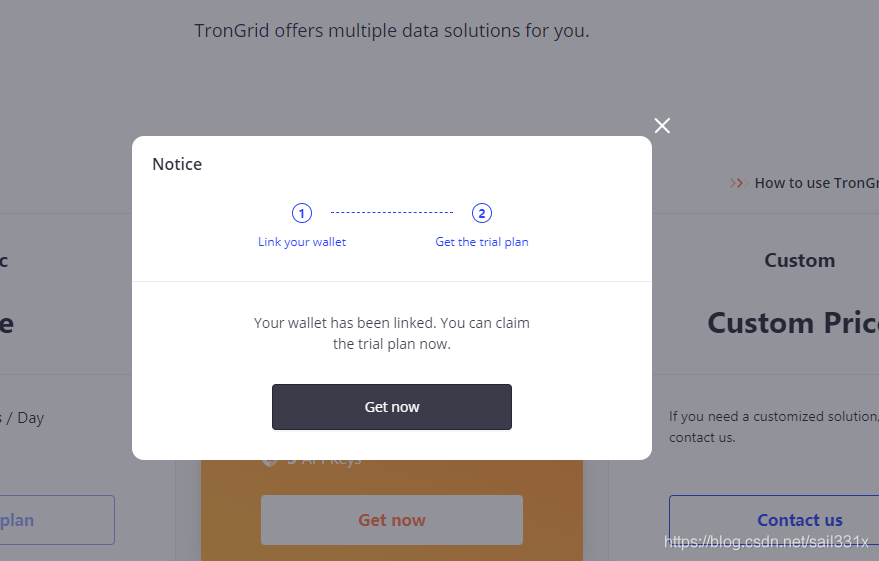The height and width of the screenshot is (561, 879).
Task: Click the orange "Get now" button behind dialog
Action: click(392, 520)
